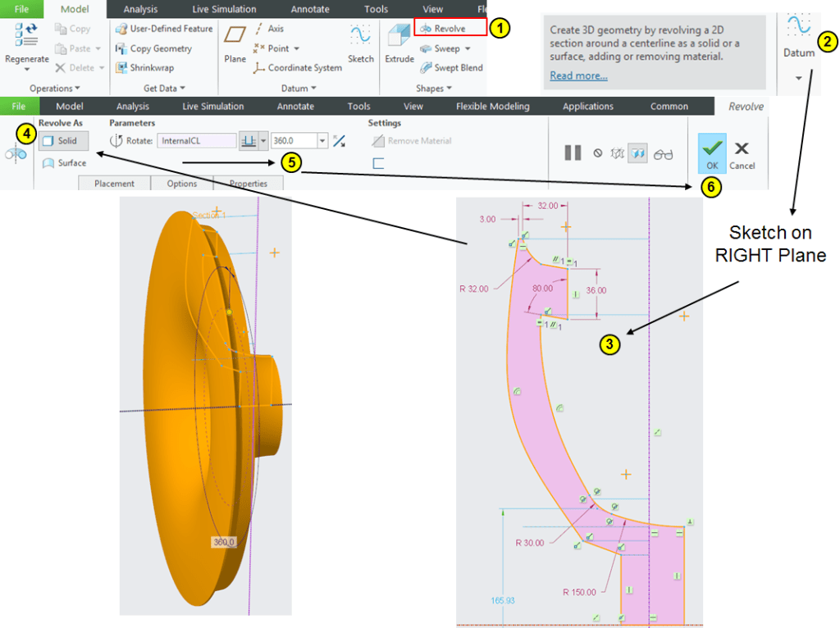Toggle the attached preview mode button
Viewport: 840px width, 628px height.
click(x=637, y=152)
